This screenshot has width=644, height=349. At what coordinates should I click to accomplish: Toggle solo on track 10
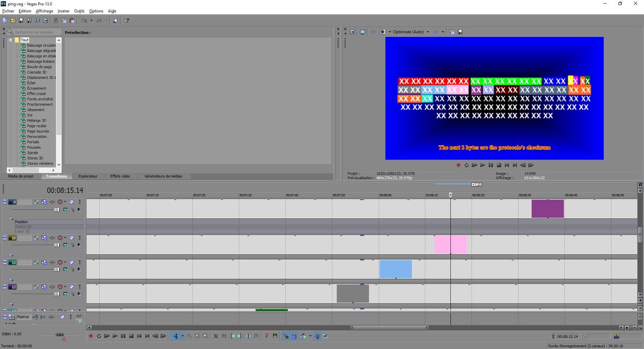coord(79,237)
